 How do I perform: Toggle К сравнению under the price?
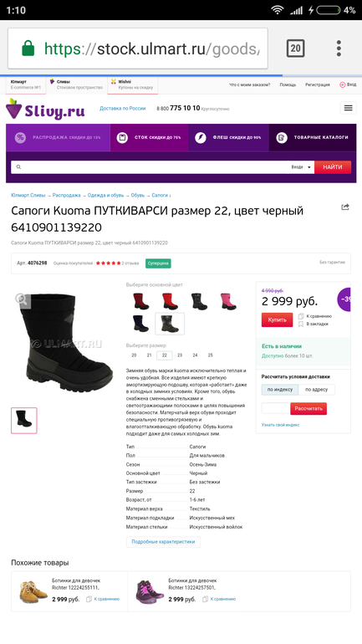coord(314,316)
